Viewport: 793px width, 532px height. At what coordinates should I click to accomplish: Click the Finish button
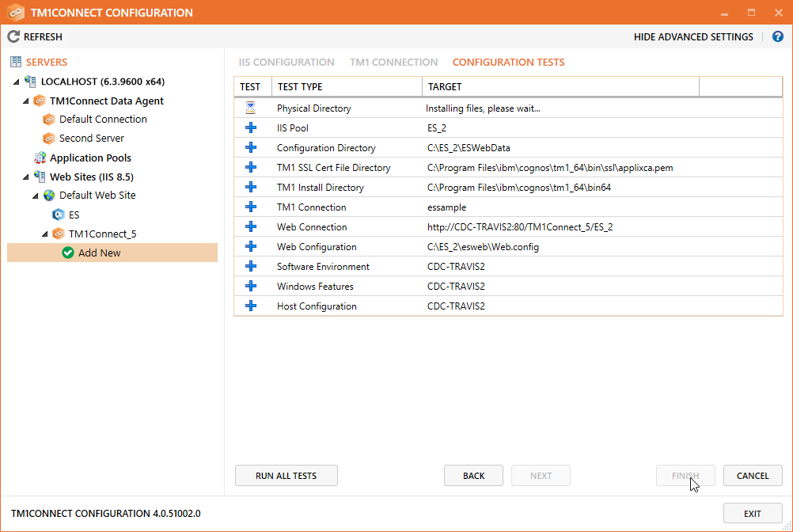(x=685, y=475)
